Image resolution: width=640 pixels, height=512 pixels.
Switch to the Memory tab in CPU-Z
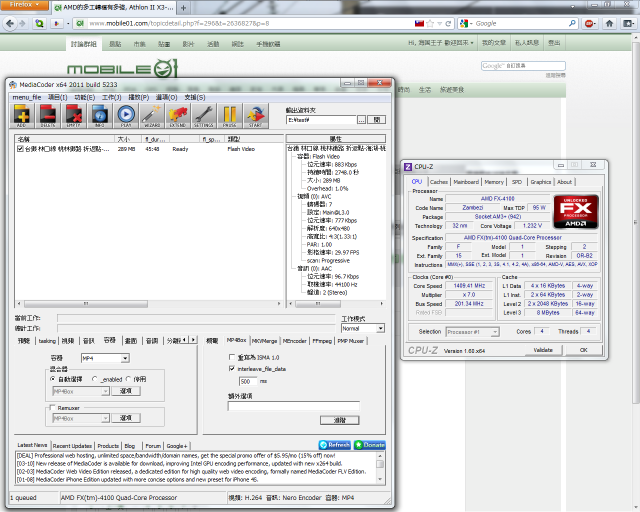494,182
